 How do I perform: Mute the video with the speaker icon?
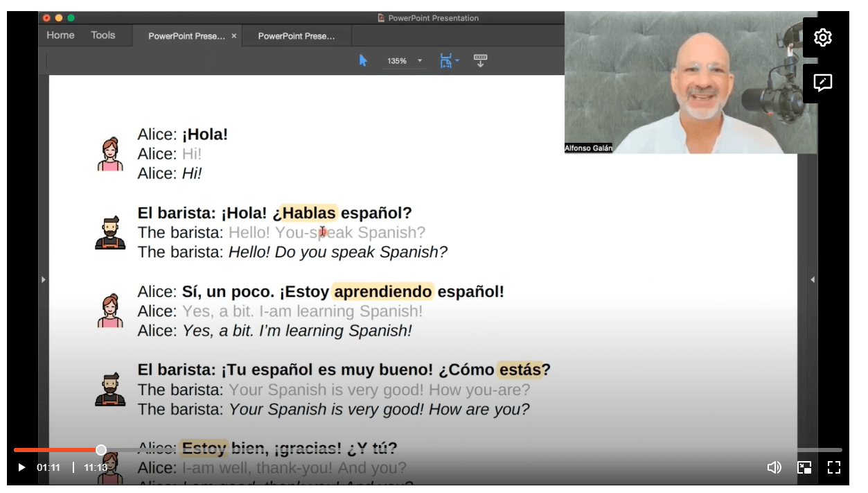click(x=774, y=467)
